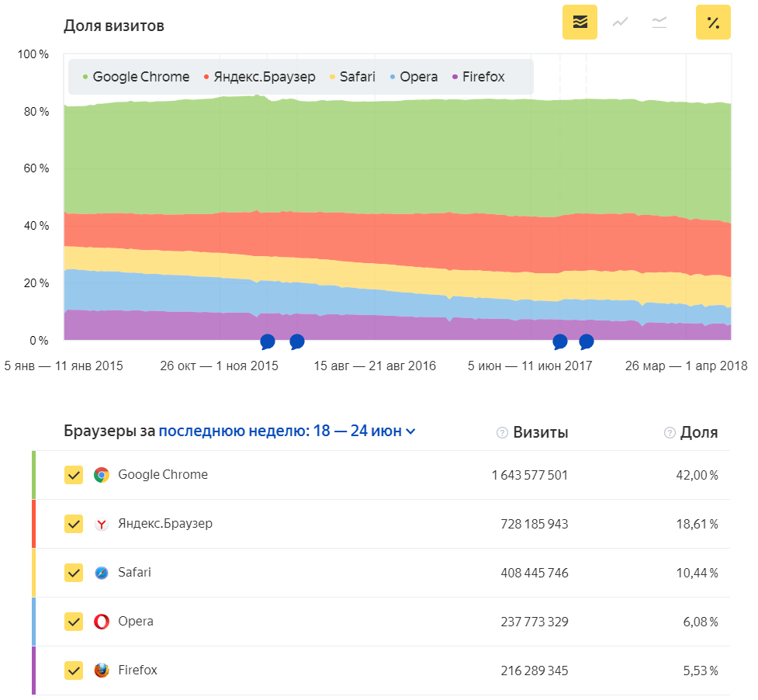
Task: Switch to the smoothed lines chart icon
Action: (659, 23)
